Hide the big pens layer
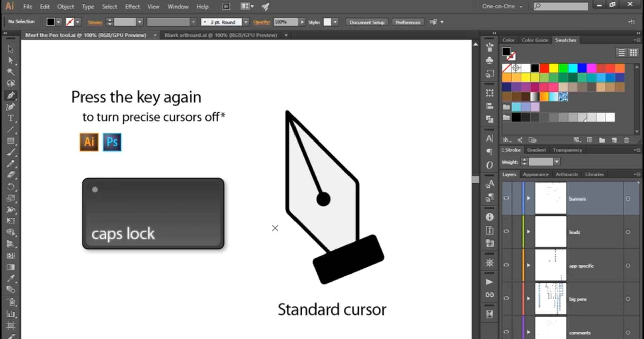 click(x=506, y=298)
